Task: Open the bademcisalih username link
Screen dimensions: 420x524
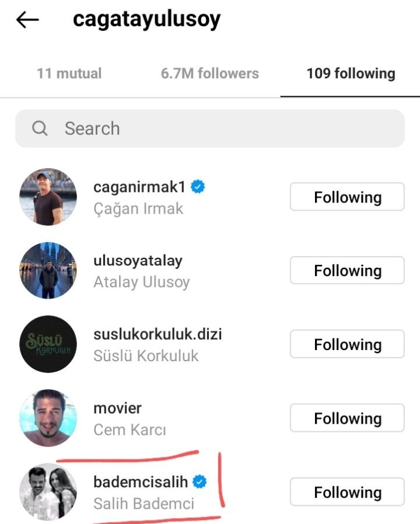Action: 141,482
